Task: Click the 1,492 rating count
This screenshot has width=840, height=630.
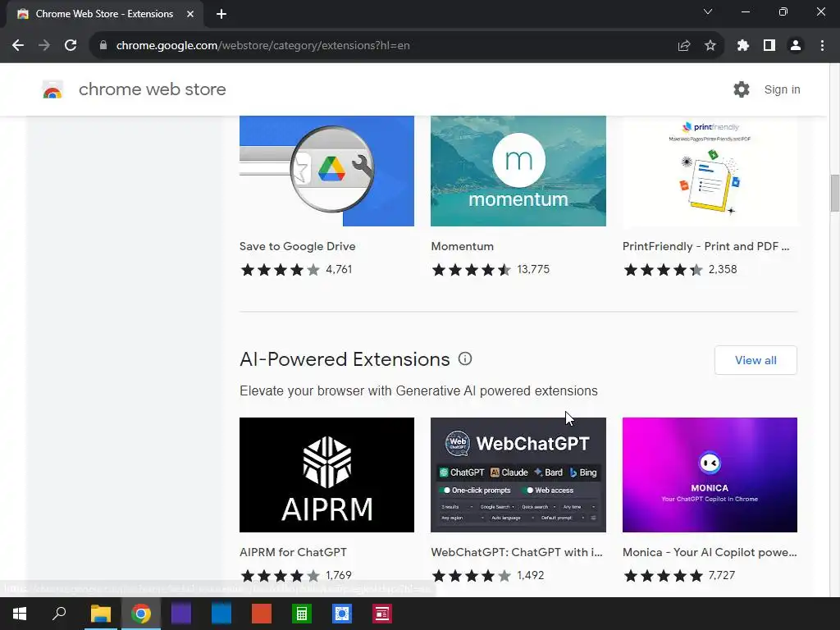Action: point(531,575)
